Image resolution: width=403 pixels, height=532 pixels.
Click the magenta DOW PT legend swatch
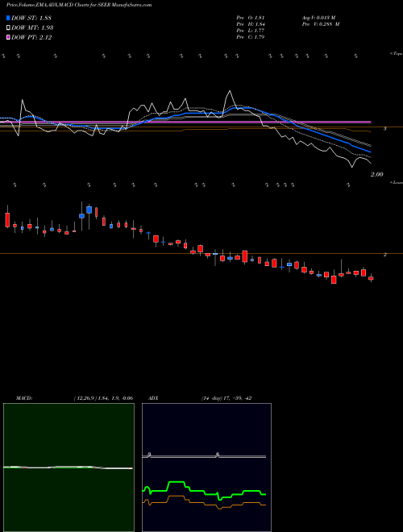[8, 37]
